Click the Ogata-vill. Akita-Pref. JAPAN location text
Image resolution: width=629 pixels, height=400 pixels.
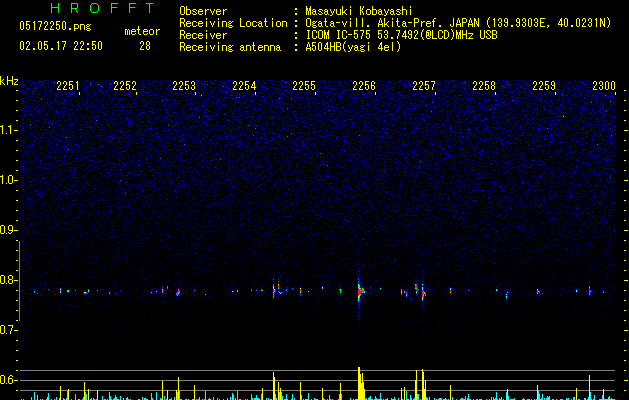[458, 23]
